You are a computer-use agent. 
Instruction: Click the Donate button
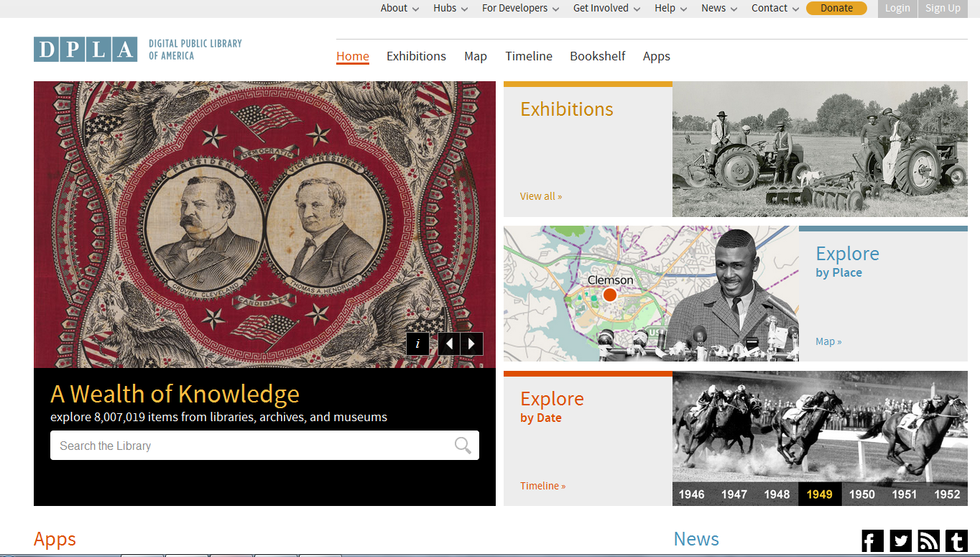[x=836, y=8]
